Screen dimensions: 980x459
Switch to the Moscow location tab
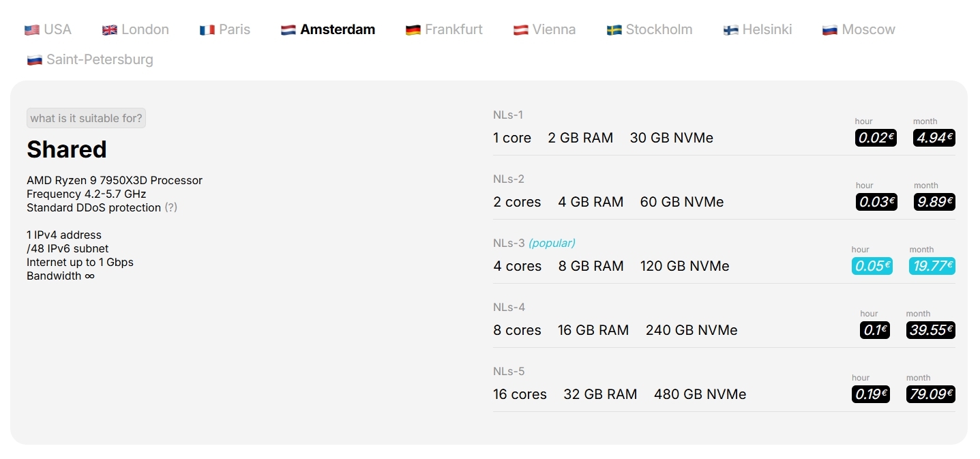point(859,29)
